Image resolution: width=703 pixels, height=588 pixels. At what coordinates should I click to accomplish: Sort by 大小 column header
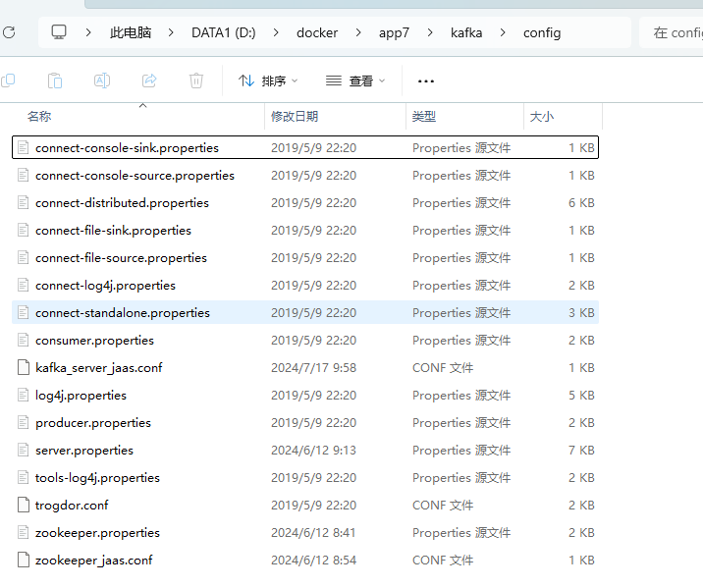(542, 117)
